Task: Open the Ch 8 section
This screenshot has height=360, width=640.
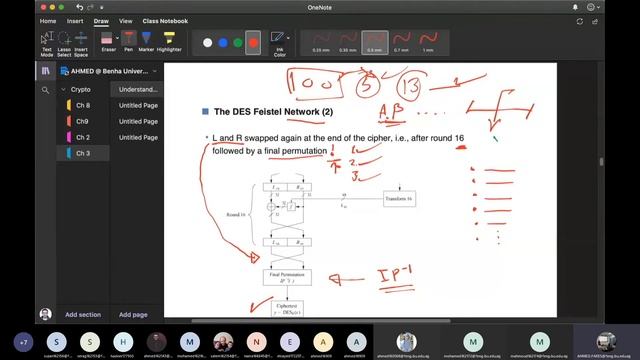Action: [83, 105]
